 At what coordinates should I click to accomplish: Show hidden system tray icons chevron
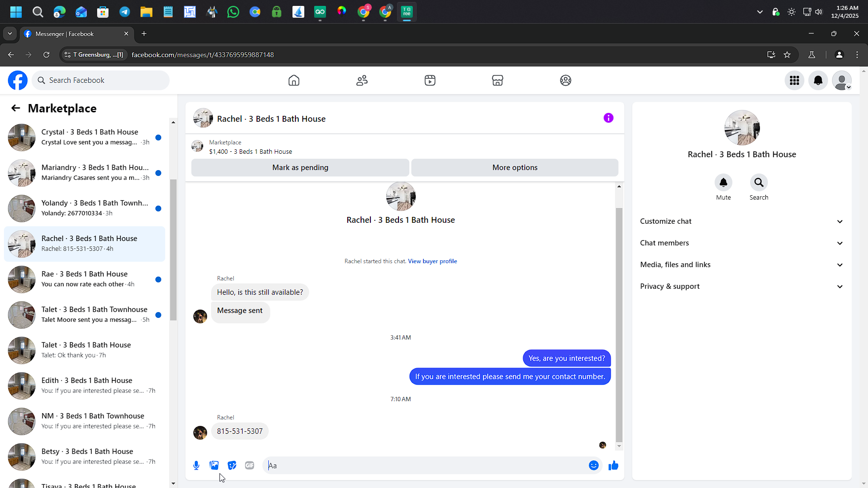click(x=760, y=12)
